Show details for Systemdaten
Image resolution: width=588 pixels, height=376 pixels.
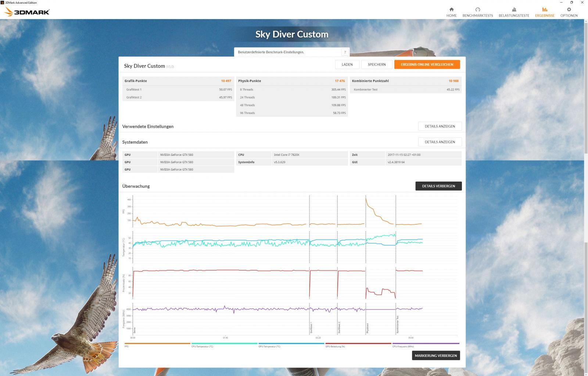[440, 142]
